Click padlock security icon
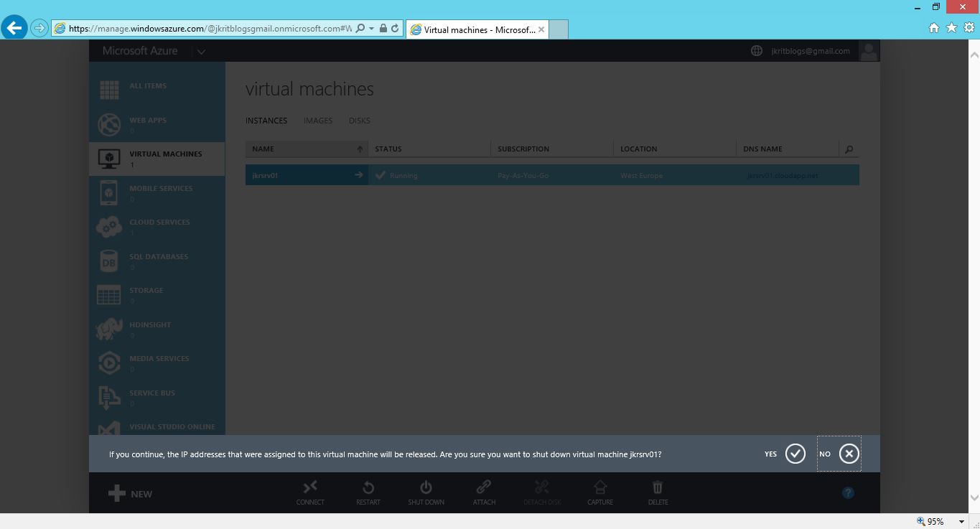The height and width of the screenshot is (529, 980). click(383, 29)
